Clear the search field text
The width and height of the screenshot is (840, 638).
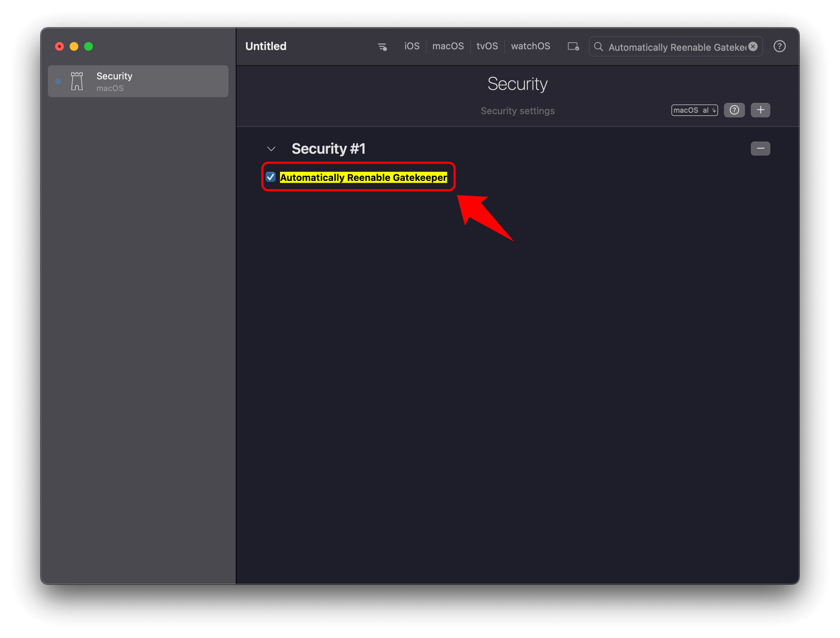[753, 46]
